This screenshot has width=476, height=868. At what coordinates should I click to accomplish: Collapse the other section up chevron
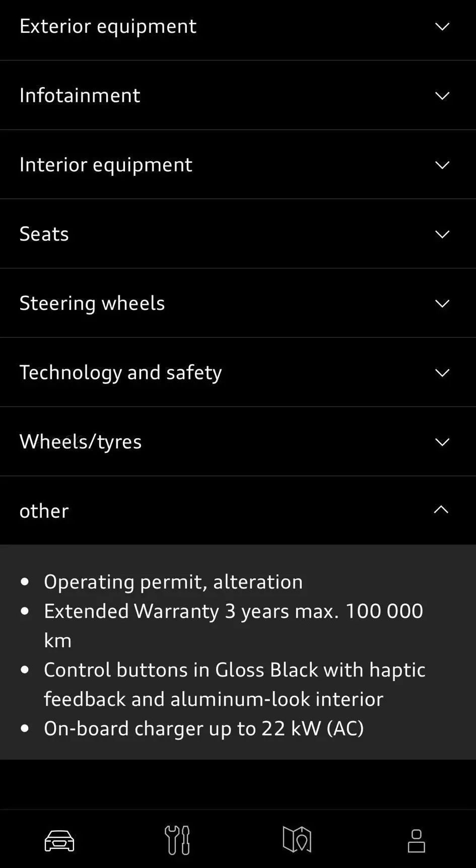[x=441, y=510]
